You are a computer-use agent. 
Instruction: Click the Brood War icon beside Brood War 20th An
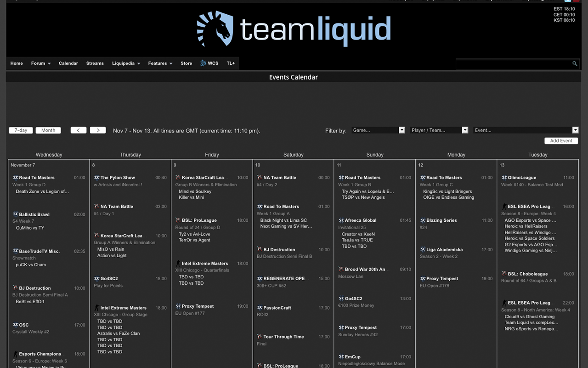tap(341, 269)
